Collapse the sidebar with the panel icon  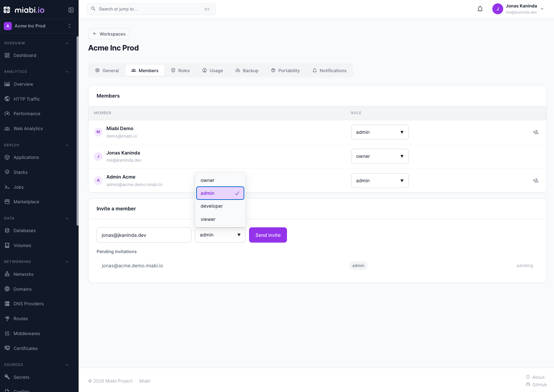click(x=71, y=10)
